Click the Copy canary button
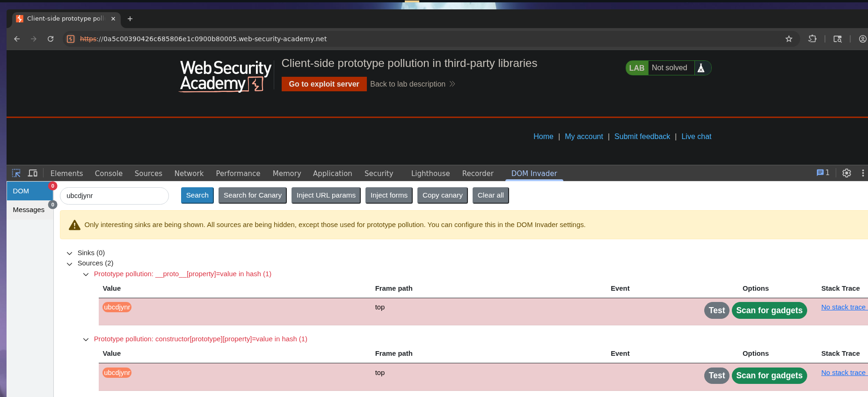The image size is (868, 397). tap(442, 195)
